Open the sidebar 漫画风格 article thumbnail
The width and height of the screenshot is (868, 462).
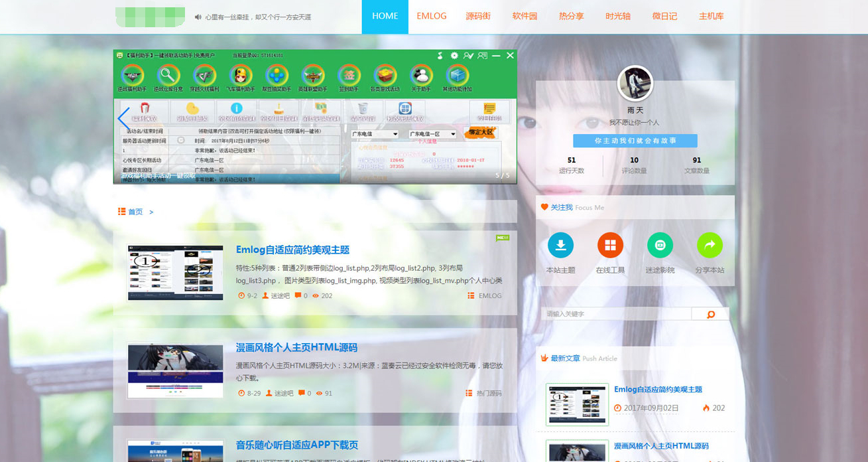point(577,451)
